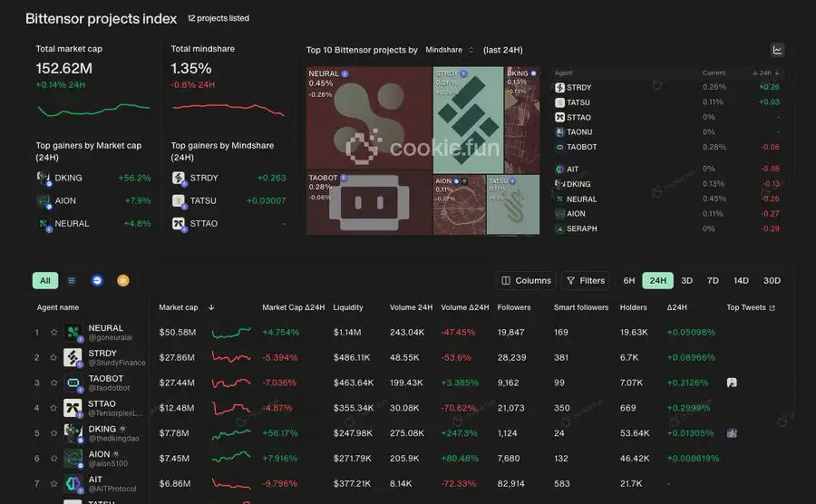The image size is (816, 504).
Task: Click NEURAL icon in Market cap gainers
Action: [44, 224]
